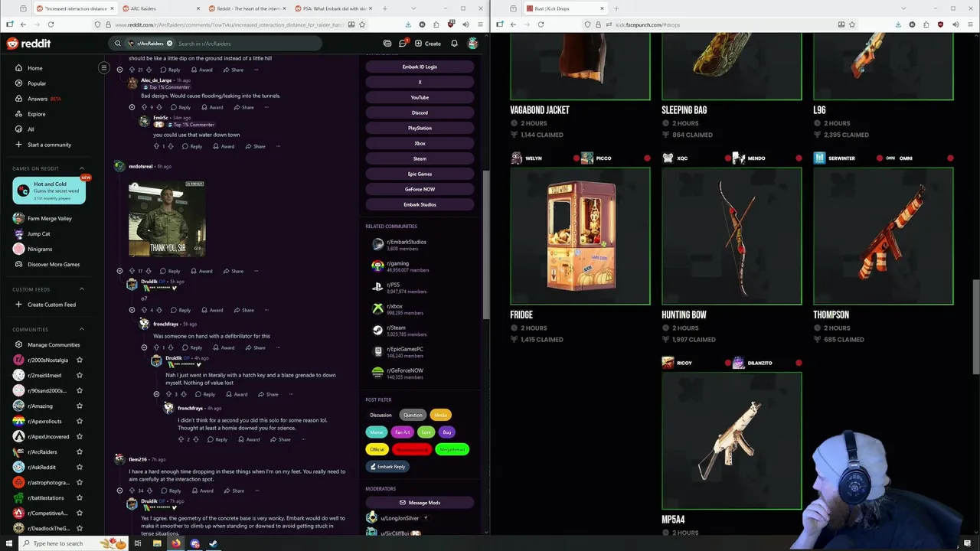
Task: Collapse the Reddit left sidebar toggle
Action: (104, 68)
